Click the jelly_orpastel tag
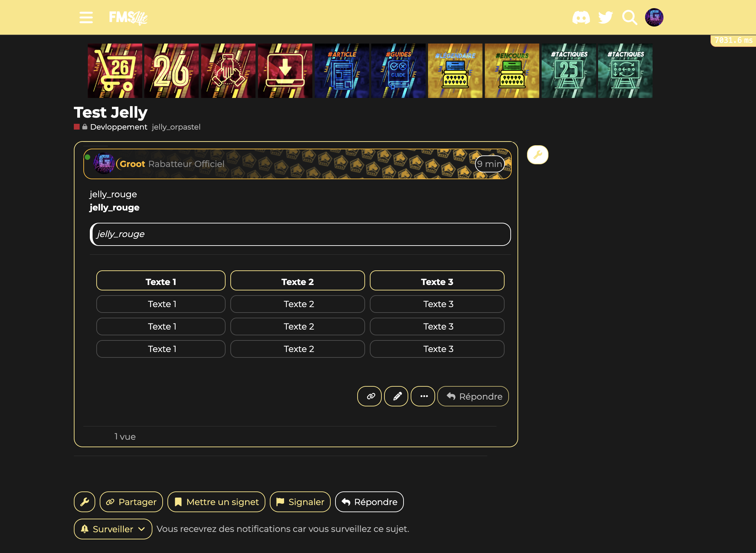This screenshot has height=553, width=756. 176,127
